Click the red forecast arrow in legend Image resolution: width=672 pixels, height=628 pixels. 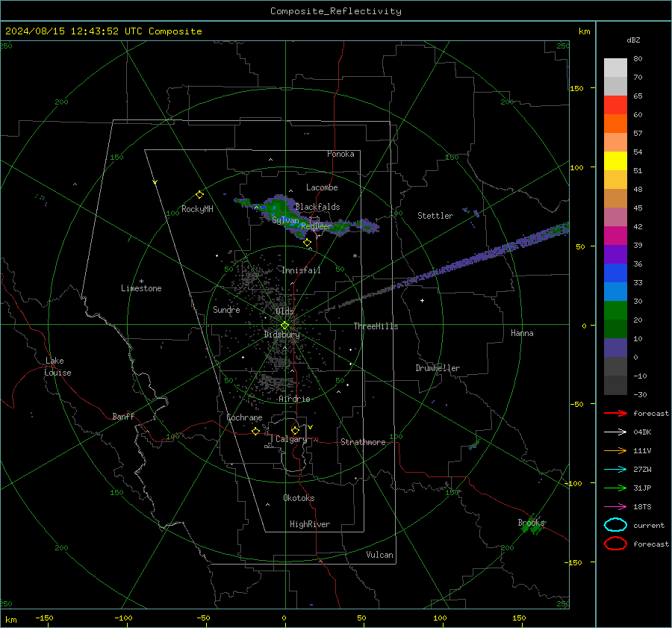click(615, 413)
